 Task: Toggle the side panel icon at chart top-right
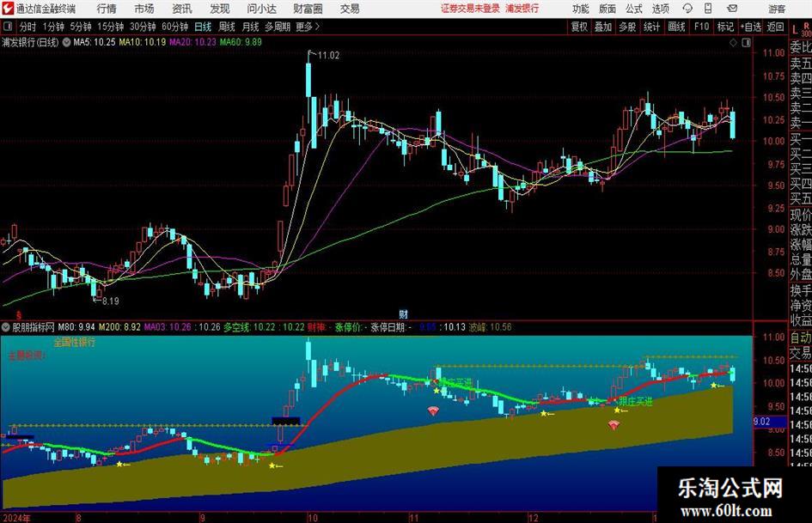[x=746, y=43]
